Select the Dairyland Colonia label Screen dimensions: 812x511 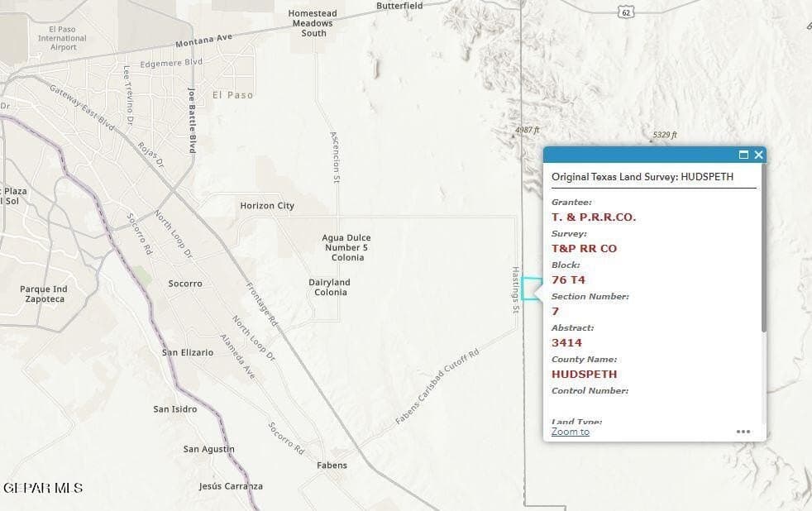(329, 287)
